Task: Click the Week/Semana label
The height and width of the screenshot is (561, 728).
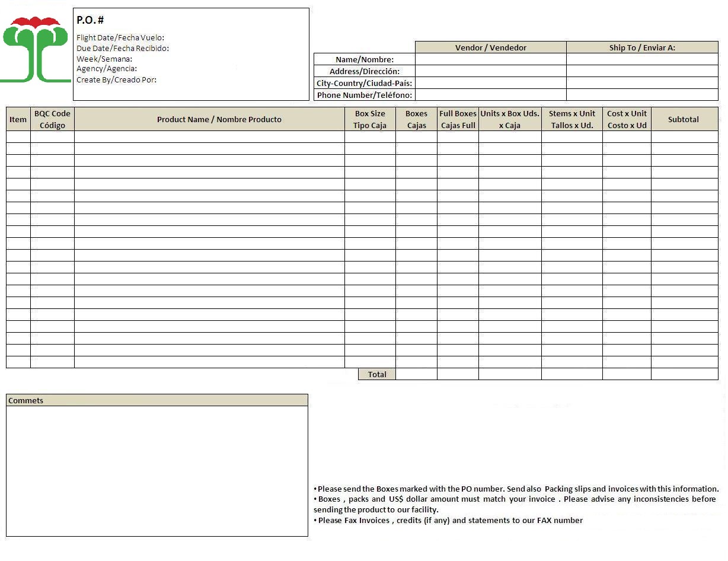Action: click(x=104, y=59)
